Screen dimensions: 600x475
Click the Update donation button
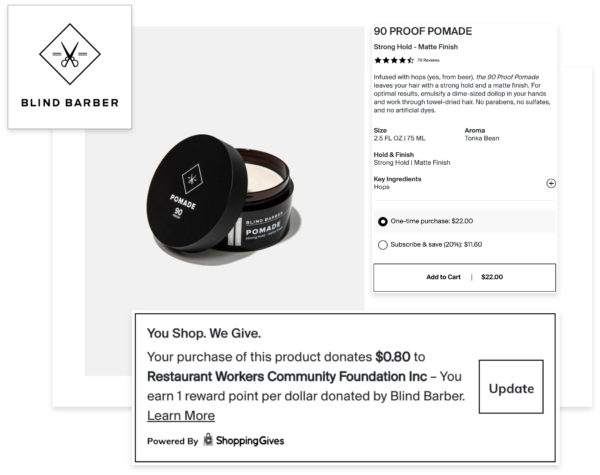tap(511, 387)
